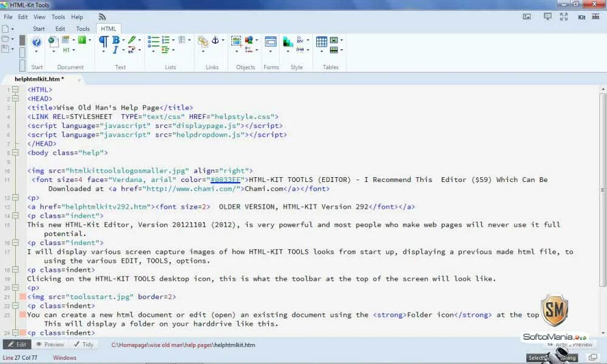Insert an anchor with the anchor icon

pyautogui.click(x=215, y=40)
